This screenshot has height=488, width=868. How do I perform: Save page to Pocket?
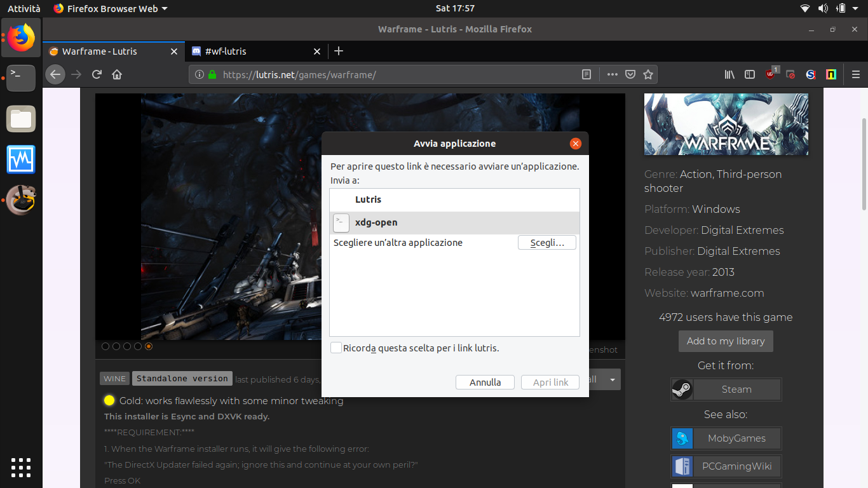tap(630, 74)
